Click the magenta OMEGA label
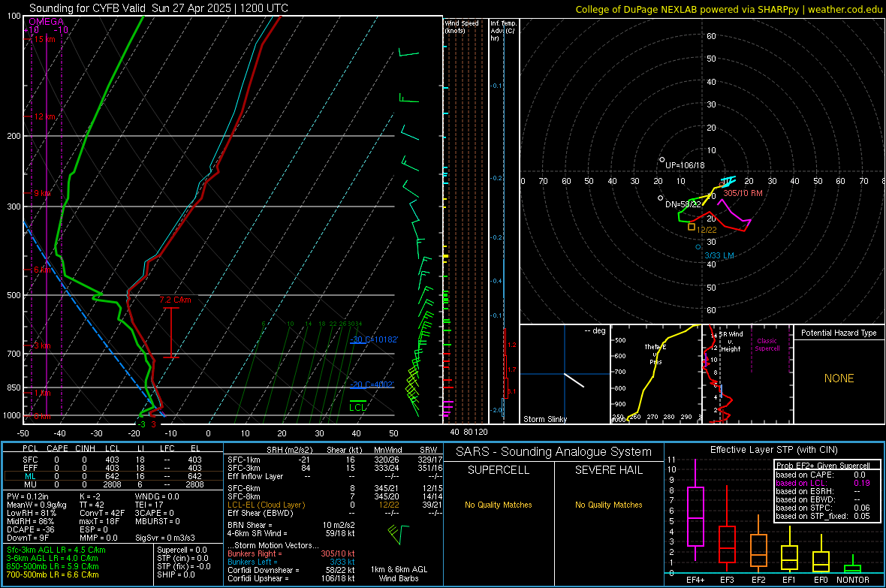 click(46, 22)
